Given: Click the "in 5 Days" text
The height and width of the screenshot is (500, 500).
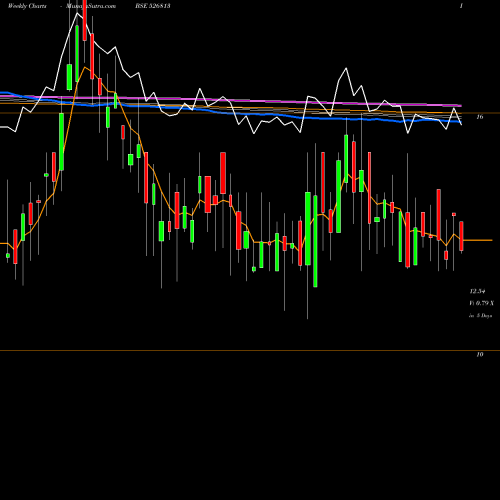Looking at the screenshot, I should point(481,315).
